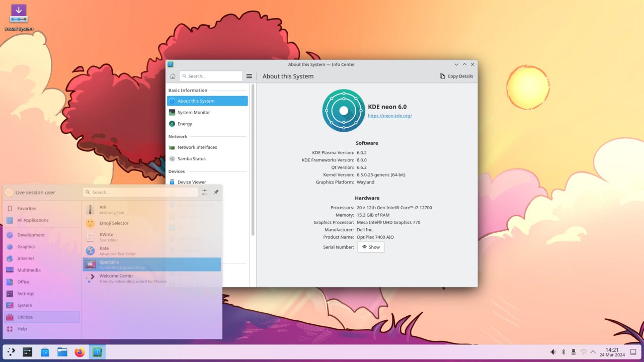Open Office category in launcher
Screen dimensions: 644x362
(42, 282)
